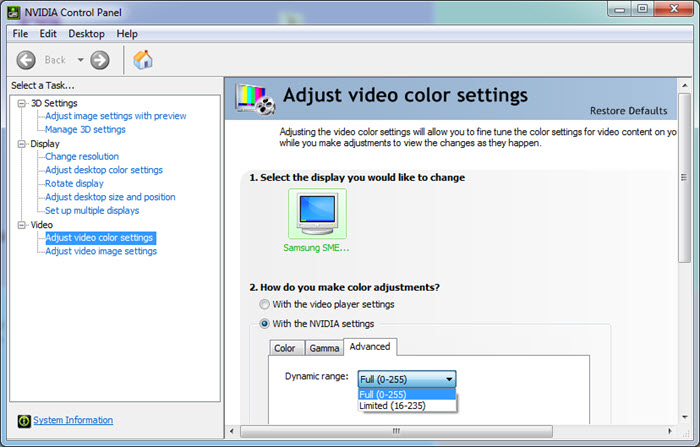Click the 3D Settings category label
Viewport: 700px width, 447px height.
[54, 103]
